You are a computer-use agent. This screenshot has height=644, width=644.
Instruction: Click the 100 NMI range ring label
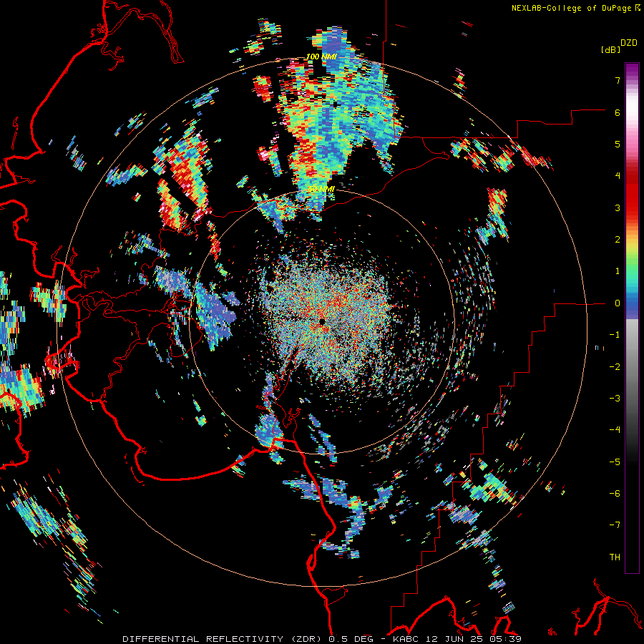click(x=321, y=57)
